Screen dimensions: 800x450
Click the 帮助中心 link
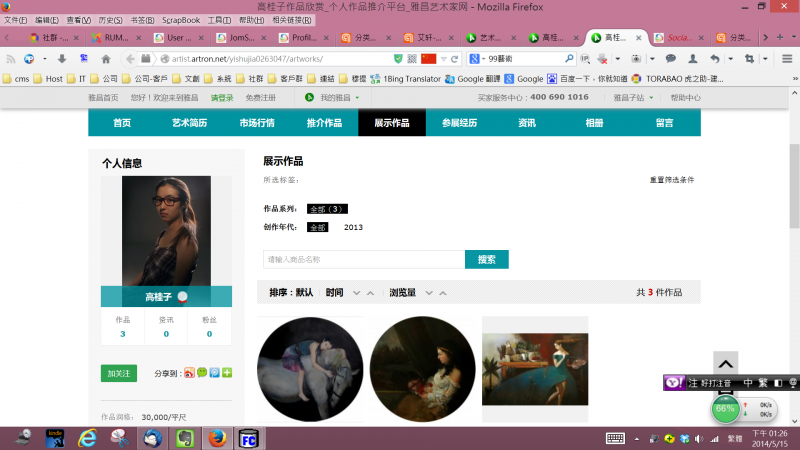pos(685,98)
